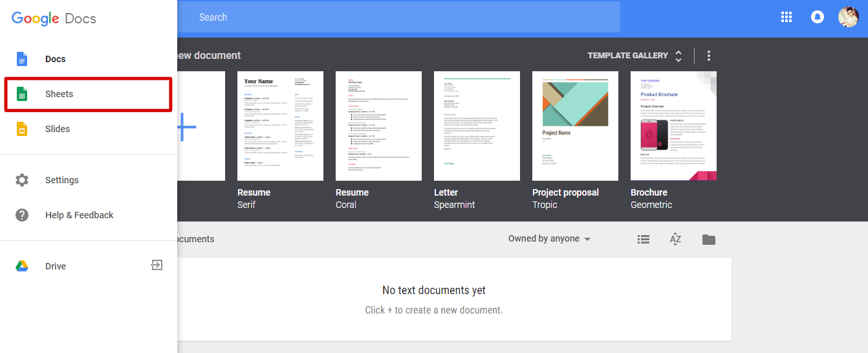Image resolution: width=868 pixels, height=353 pixels.
Task: Select the Brochure Geometric template thumbnail
Action: pyautogui.click(x=674, y=126)
